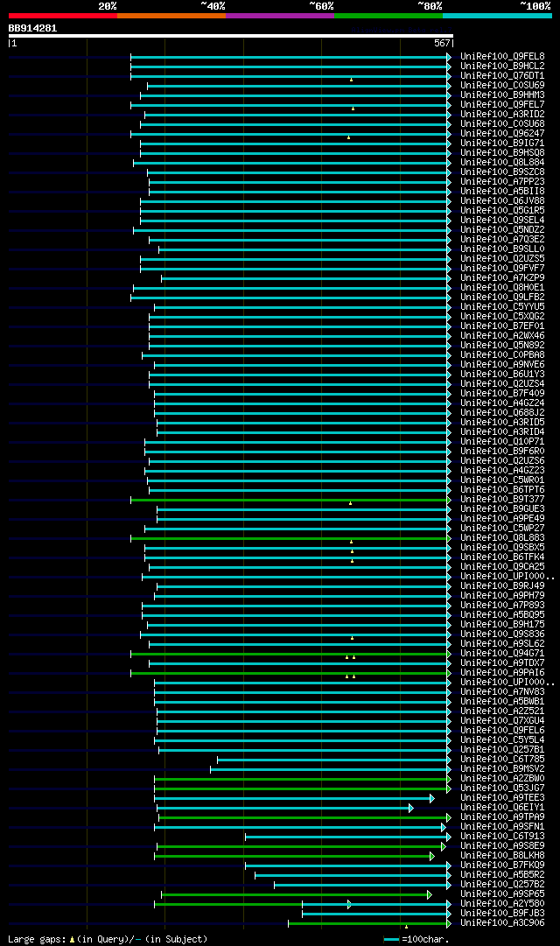Open hit UniRef100_Q9FEL8
Viewport: 560px width, 946px height.
pos(502,57)
